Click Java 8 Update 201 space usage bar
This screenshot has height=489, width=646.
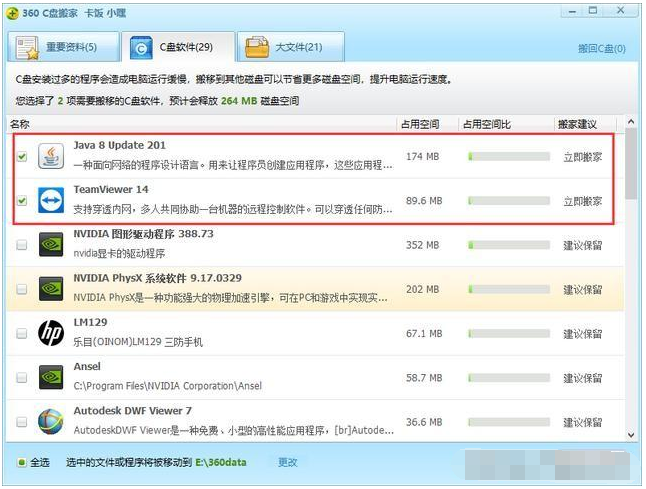click(509, 156)
